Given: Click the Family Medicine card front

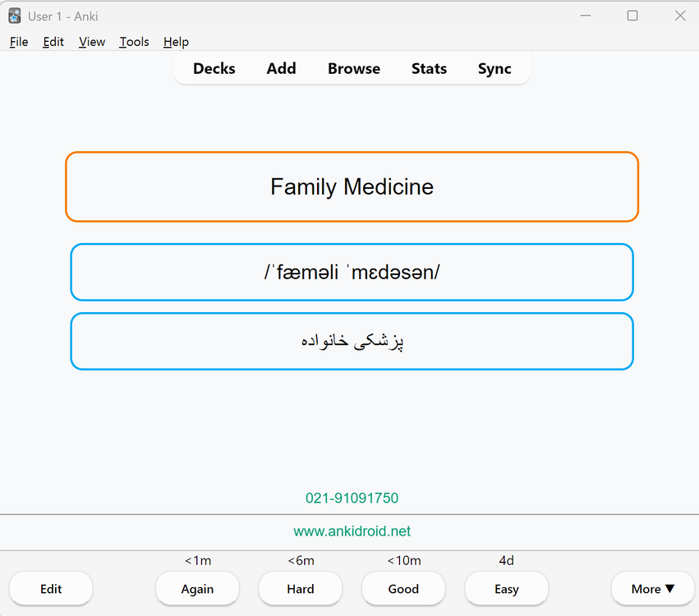Looking at the screenshot, I should click(x=352, y=186).
